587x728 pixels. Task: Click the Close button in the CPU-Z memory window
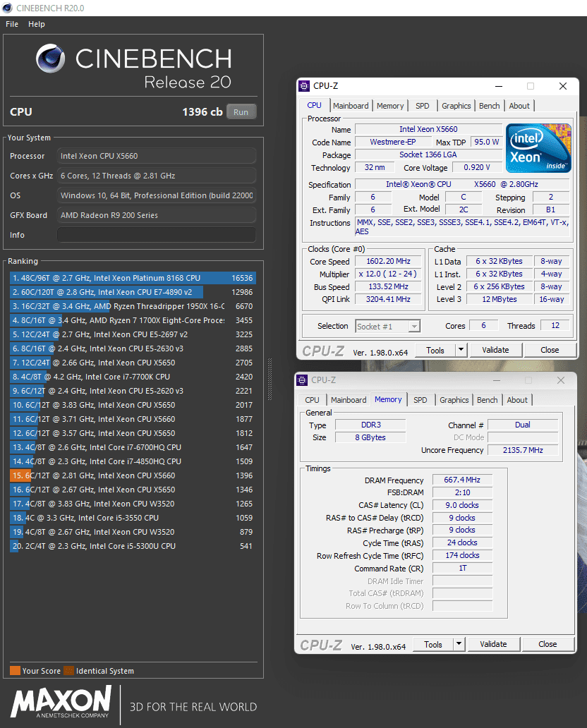pyautogui.click(x=547, y=644)
